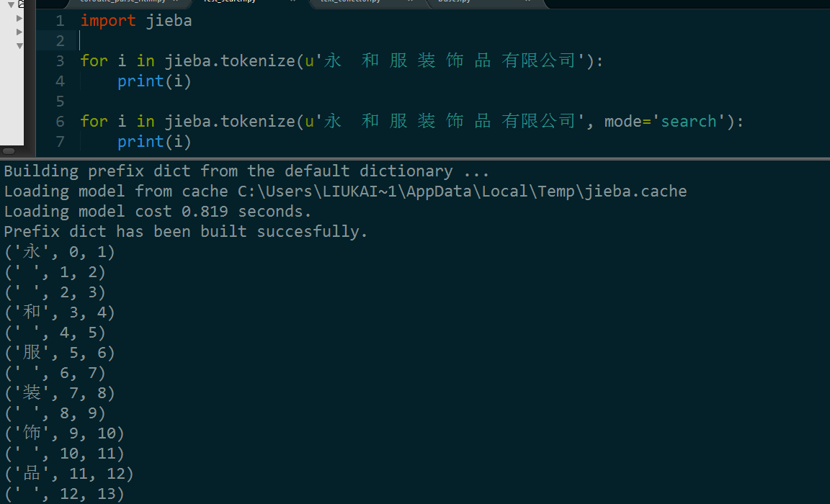Click the word jieba in the import statement
830x504 pixels.
(x=169, y=20)
